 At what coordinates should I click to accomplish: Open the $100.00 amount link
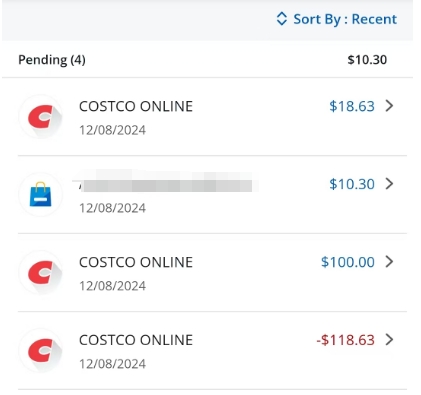pos(348,262)
